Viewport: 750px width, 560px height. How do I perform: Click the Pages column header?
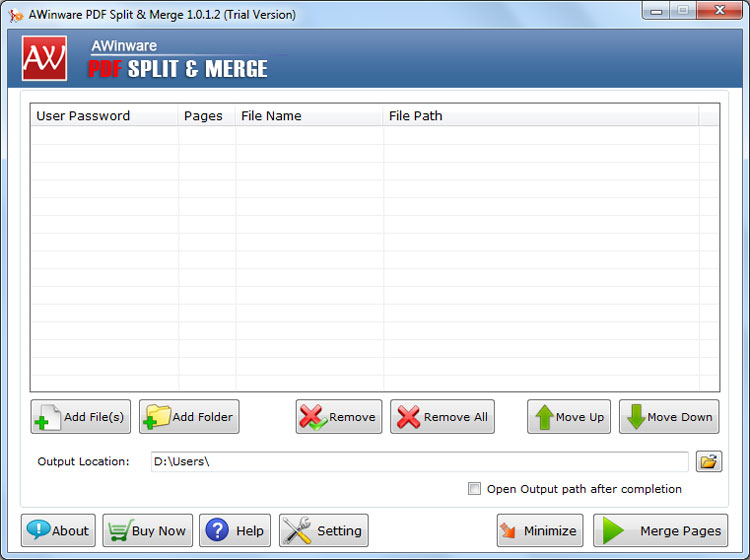(207, 116)
